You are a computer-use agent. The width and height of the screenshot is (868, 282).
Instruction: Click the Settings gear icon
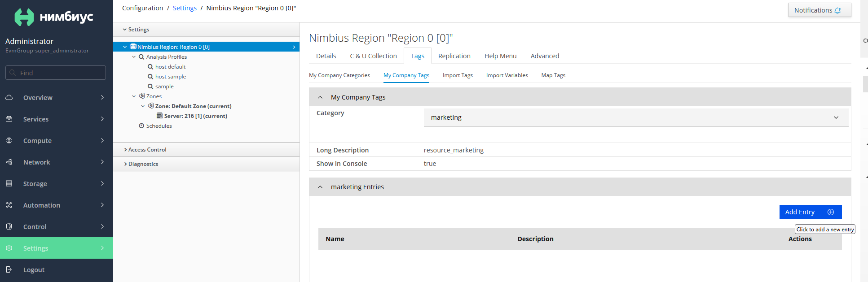point(9,248)
